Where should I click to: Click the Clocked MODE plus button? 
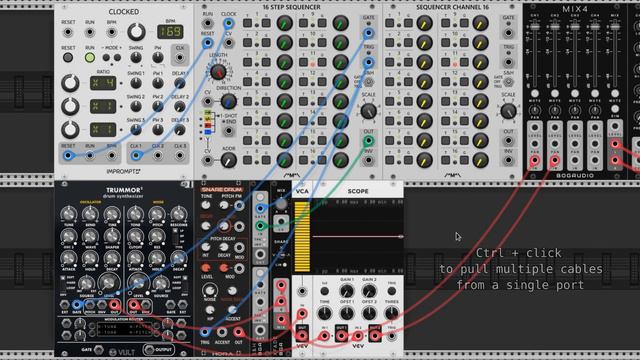117,58
